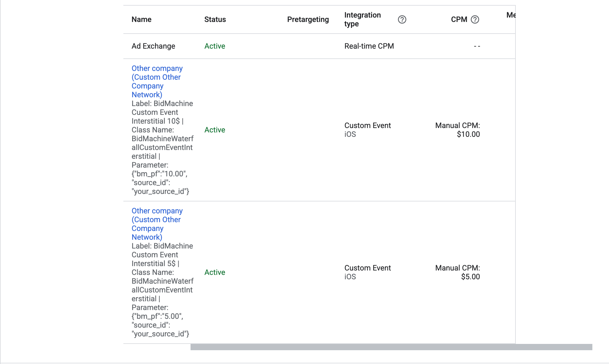Open second Other company Custom Network link
609x364 pixels.
click(x=157, y=224)
